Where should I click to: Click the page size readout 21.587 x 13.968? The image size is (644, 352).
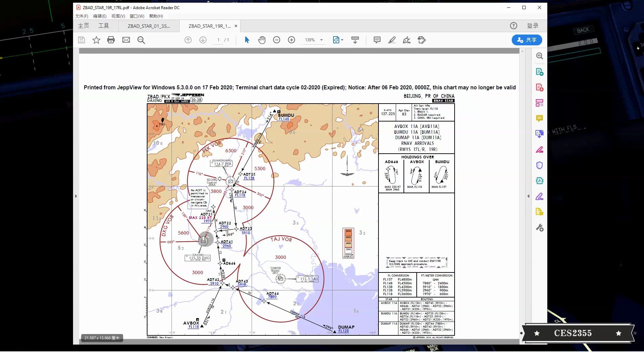(102, 338)
